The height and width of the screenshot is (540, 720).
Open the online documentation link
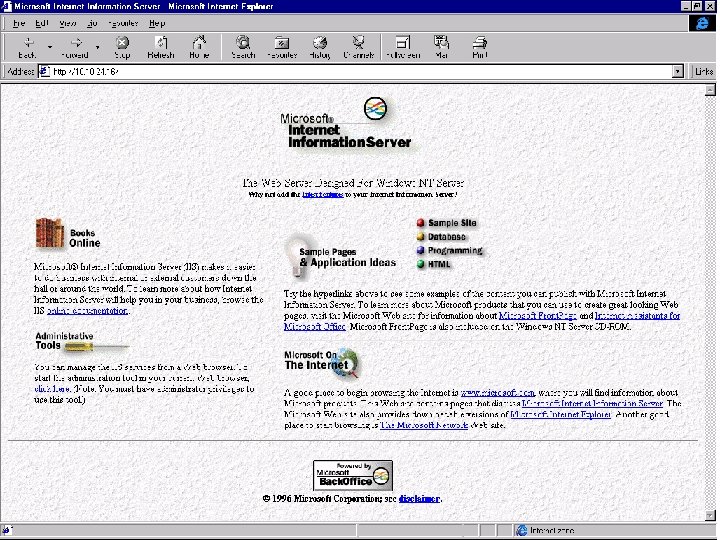(x=87, y=311)
